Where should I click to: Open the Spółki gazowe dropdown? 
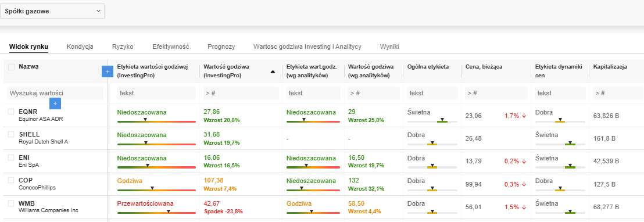coord(52,11)
